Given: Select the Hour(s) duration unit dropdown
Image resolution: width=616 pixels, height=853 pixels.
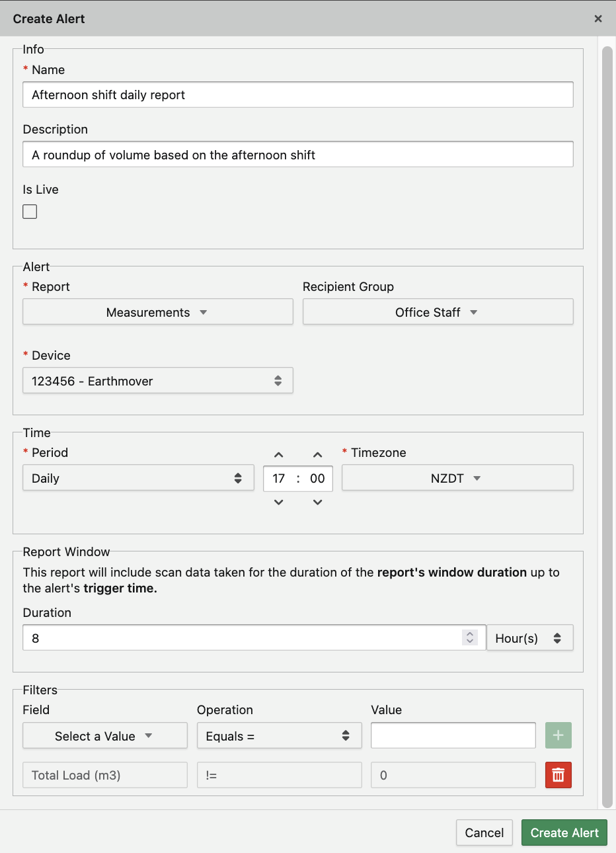Looking at the screenshot, I should [529, 638].
